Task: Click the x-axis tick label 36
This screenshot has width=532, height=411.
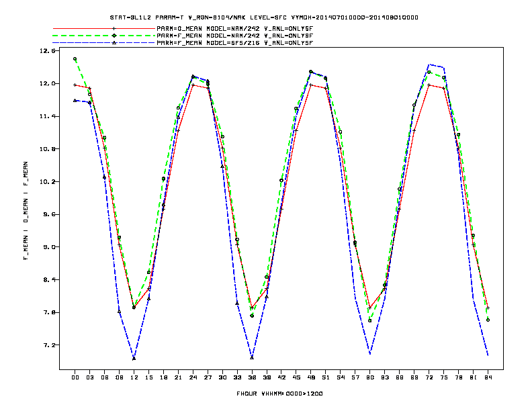Action: (252, 377)
